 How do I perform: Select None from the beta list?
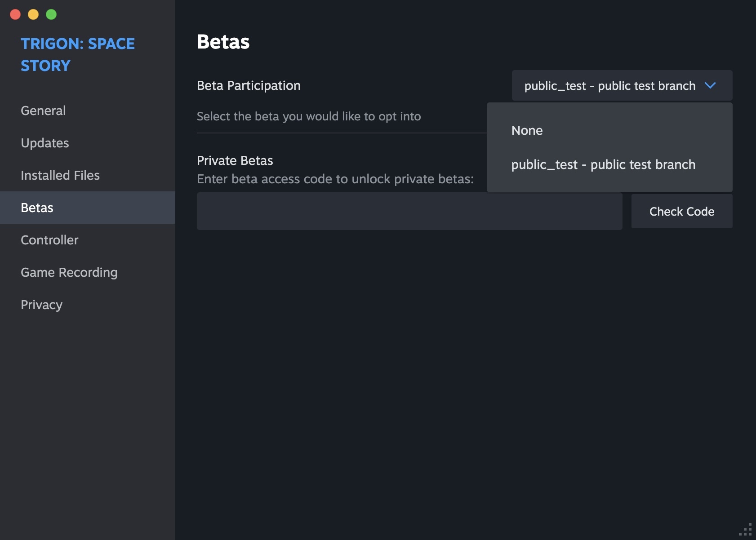coord(527,131)
